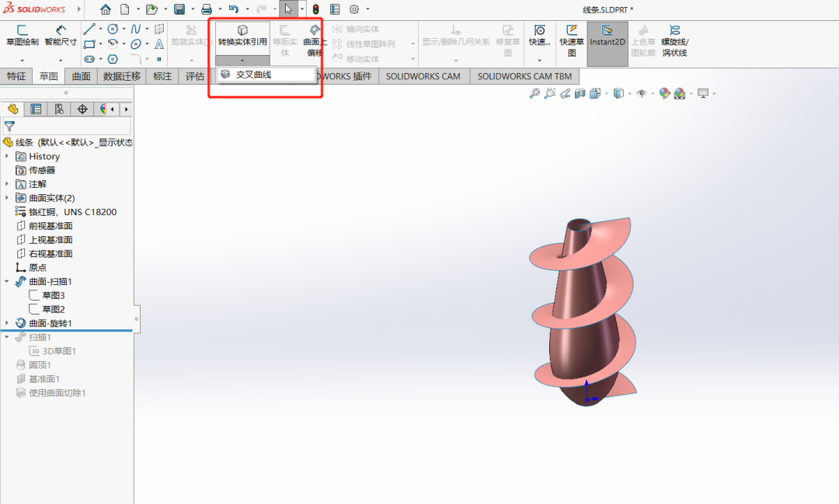Toggle the Hide/Show Items eye icon
The width and height of the screenshot is (839, 504).
(641, 93)
